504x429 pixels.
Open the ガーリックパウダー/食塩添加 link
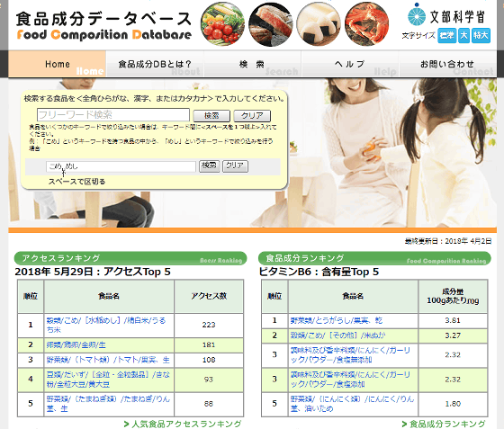tap(350, 380)
